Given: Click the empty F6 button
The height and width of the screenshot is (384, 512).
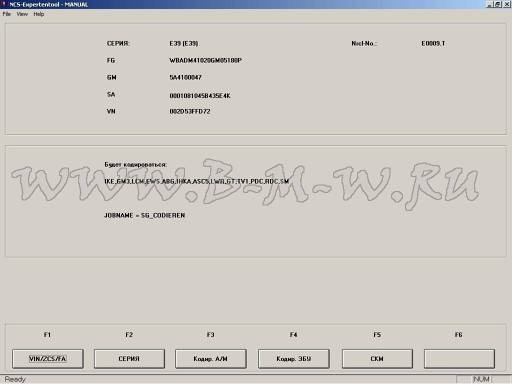Looking at the screenshot, I should 459,359.
